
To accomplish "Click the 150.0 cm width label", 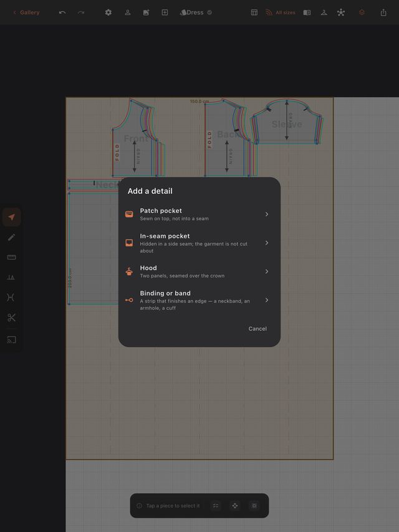I will tap(199, 102).
